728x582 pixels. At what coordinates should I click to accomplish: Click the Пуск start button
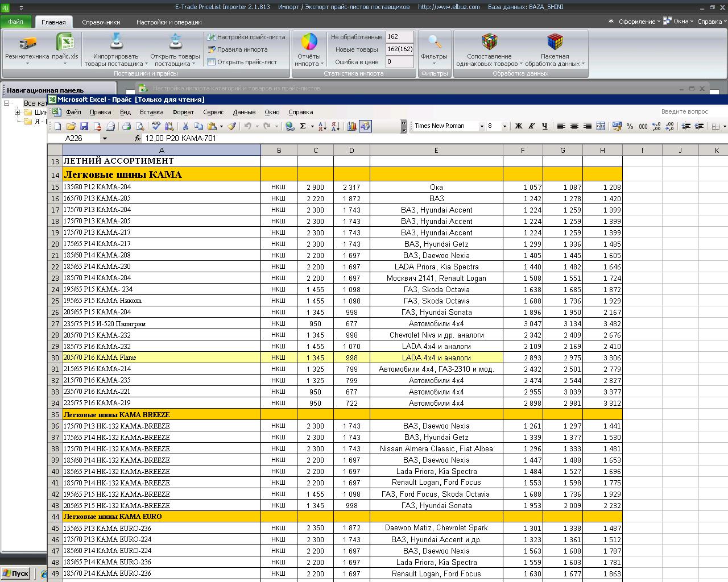coord(15,573)
